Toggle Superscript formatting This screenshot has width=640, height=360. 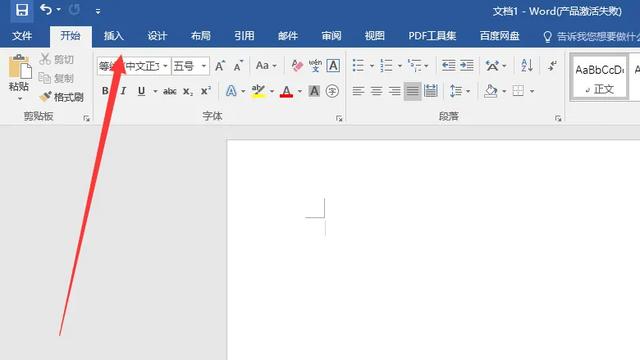[x=206, y=91]
